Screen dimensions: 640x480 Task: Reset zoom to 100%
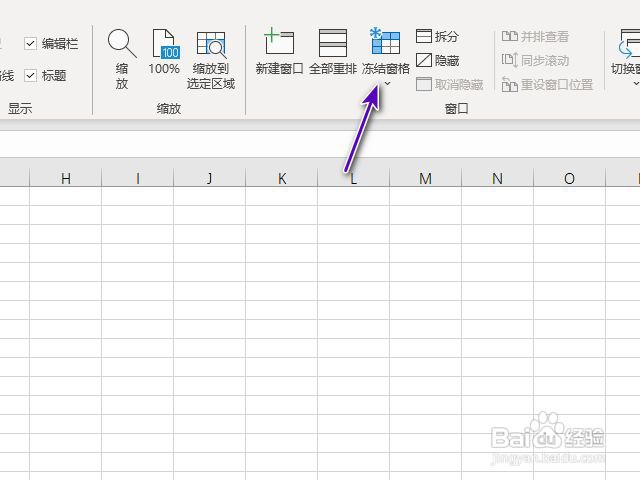164,52
